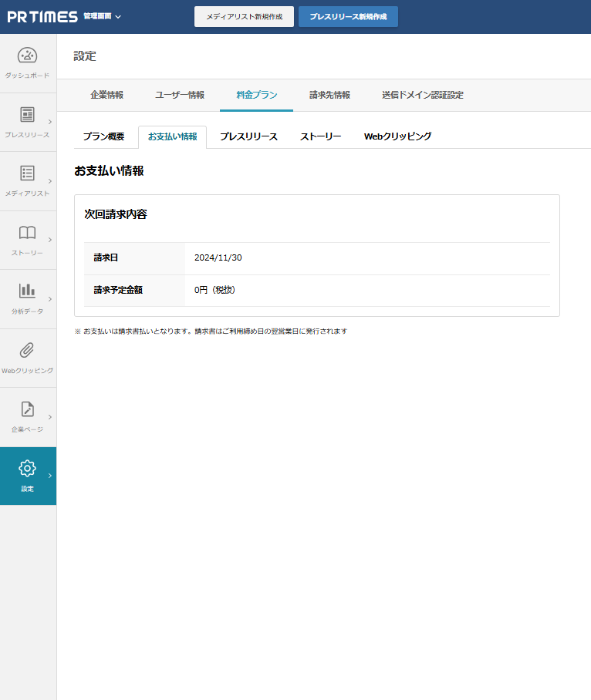
Task: Open the 管理画面 dropdown in header
Action: pyautogui.click(x=102, y=16)
